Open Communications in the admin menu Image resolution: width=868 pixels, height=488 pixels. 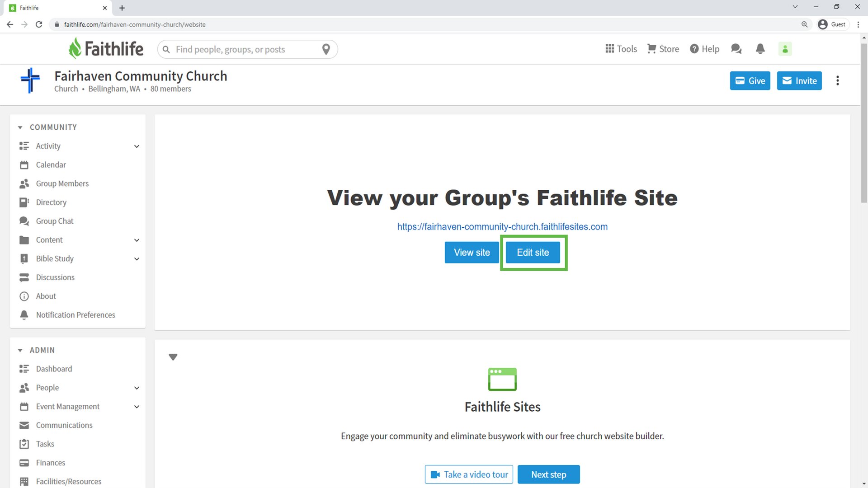[x=64, y=425]
